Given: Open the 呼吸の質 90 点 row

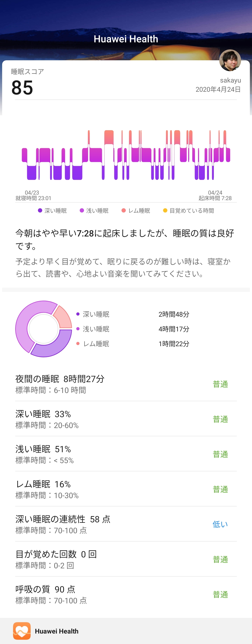Looking at the screenshot, I should (x=126, y=594).
